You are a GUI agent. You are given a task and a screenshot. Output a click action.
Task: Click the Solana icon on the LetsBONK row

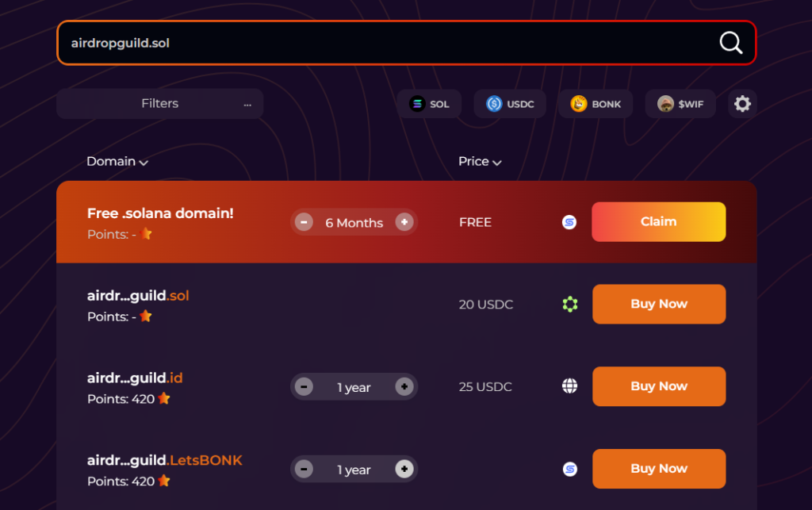[569, 469]
